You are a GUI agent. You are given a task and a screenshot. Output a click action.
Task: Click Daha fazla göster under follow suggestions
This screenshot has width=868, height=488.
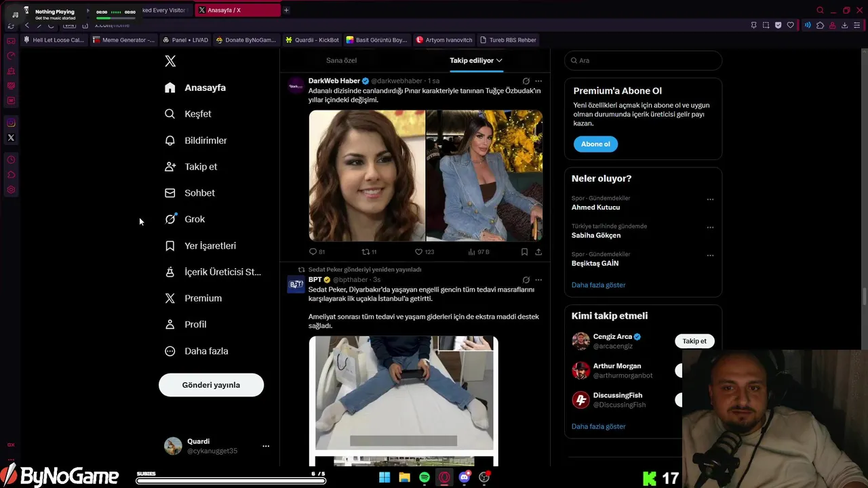tap(598, 426)
